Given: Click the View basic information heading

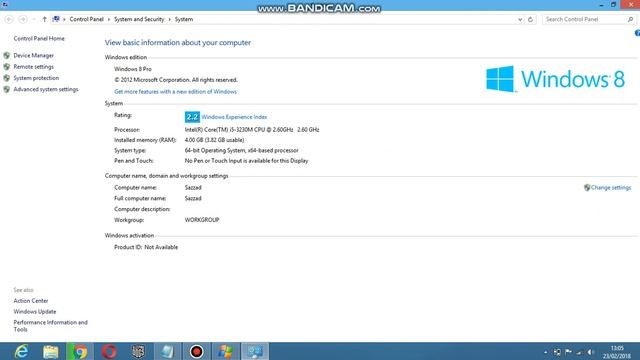Looking at the screenshot, I should (x=178, y=43).
